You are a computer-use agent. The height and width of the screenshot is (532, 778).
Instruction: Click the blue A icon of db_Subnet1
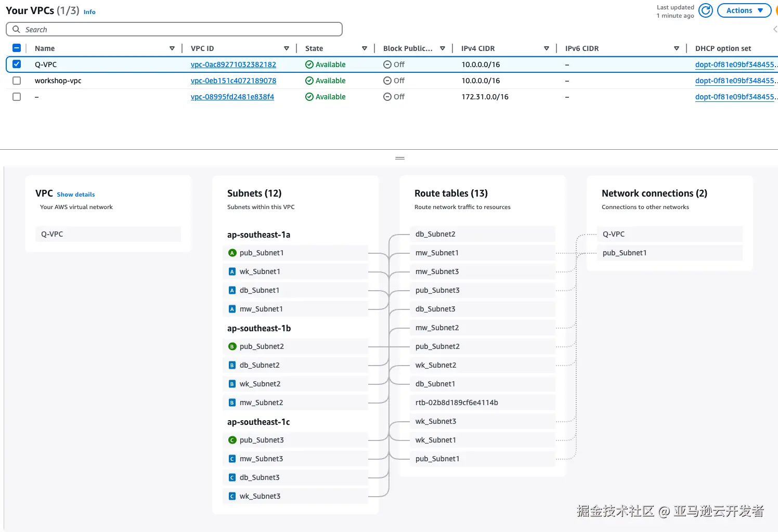(x=232, y=290)
